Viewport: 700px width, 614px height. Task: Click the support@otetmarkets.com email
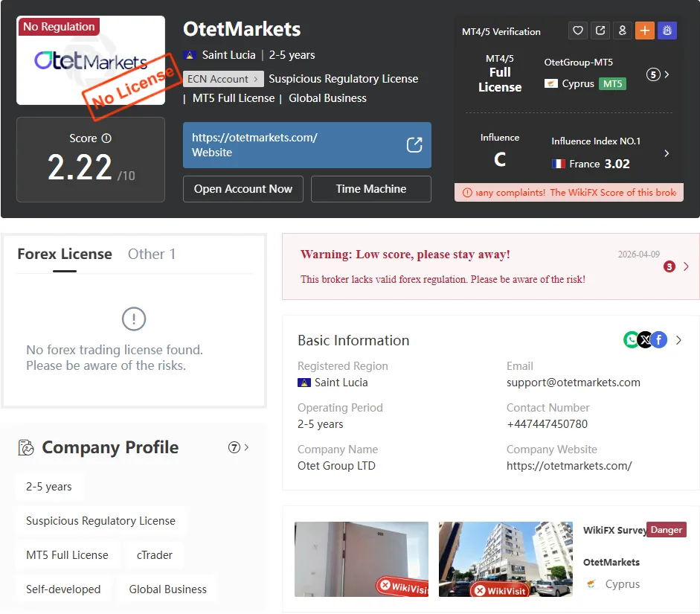tap(574, 383)
